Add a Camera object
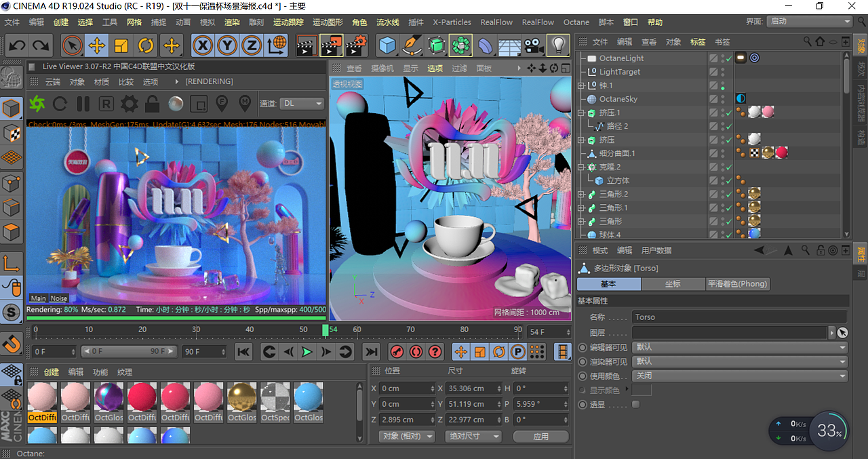The image size is (868, 459). tap(534, 46)
